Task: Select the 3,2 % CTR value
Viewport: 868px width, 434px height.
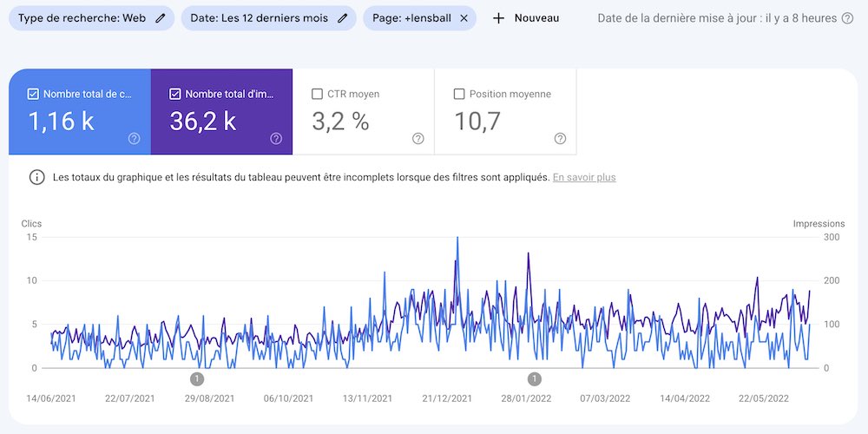Action: point(340,122)
